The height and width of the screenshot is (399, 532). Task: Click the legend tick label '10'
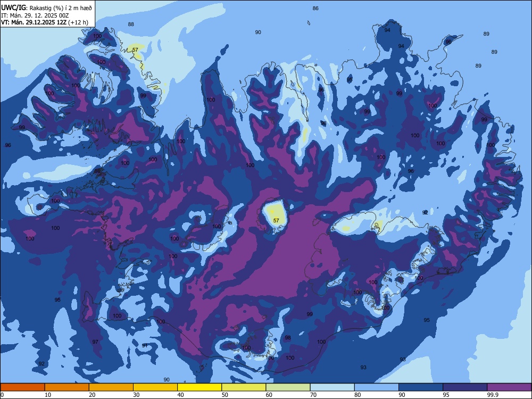(x=48, y=395)
